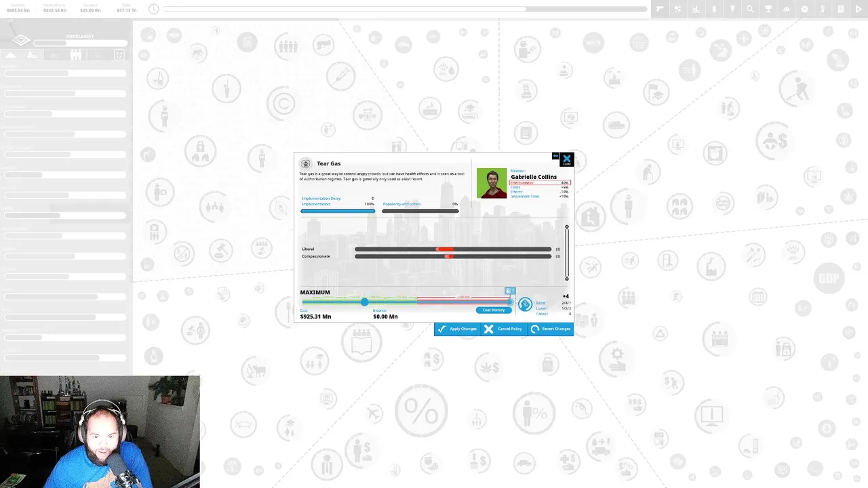Viewport: 868px width, 488px height.
Task: Click the political capital fist icon
Action: [x=525, y=305]
